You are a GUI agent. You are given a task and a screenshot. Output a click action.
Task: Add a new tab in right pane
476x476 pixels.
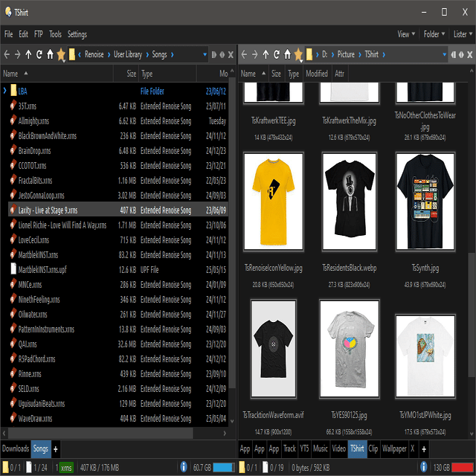click(x=424, y=449)
